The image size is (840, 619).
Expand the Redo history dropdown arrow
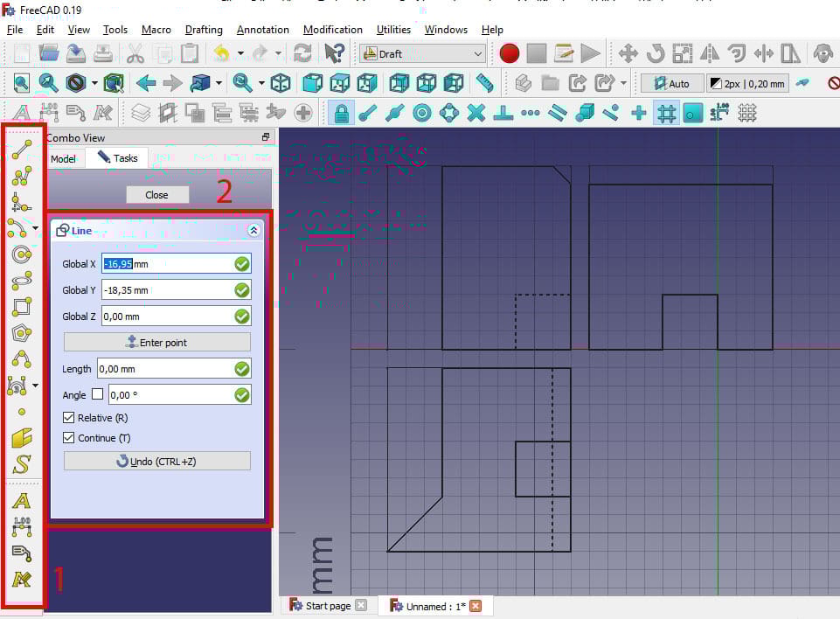(278, 53)
